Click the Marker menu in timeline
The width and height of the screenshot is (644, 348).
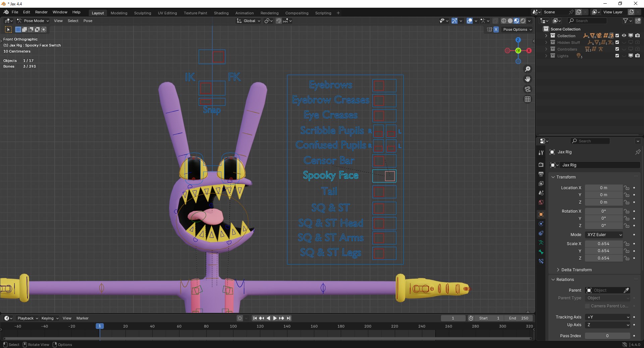[x=82, y=318]
